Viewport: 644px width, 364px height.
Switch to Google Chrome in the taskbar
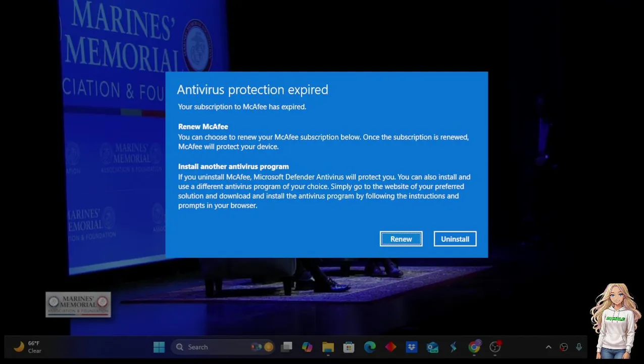pyautogui.click(x=474, y=347)
